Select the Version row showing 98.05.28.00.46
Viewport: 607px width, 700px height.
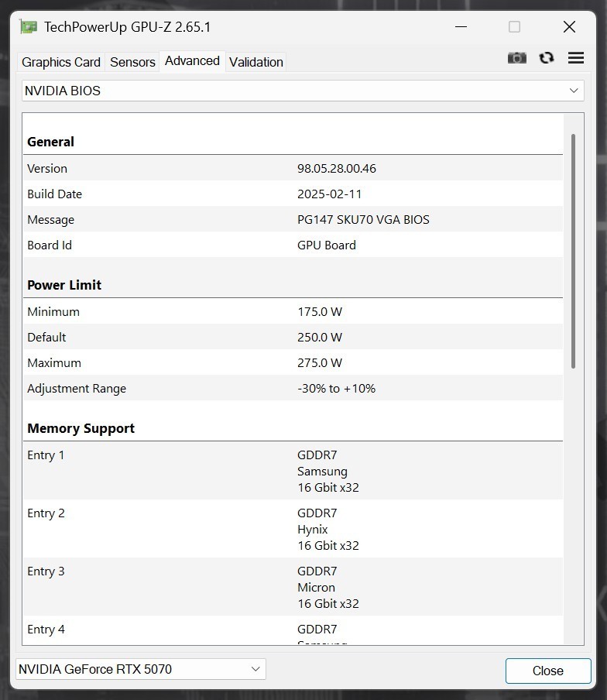(x=302, y=168)
